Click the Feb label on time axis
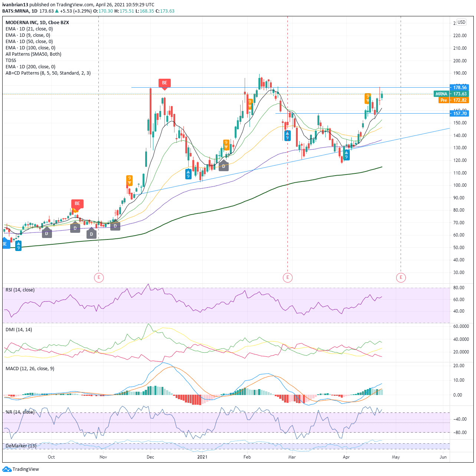This screenshot has width=476, height=476. point(247,457)
